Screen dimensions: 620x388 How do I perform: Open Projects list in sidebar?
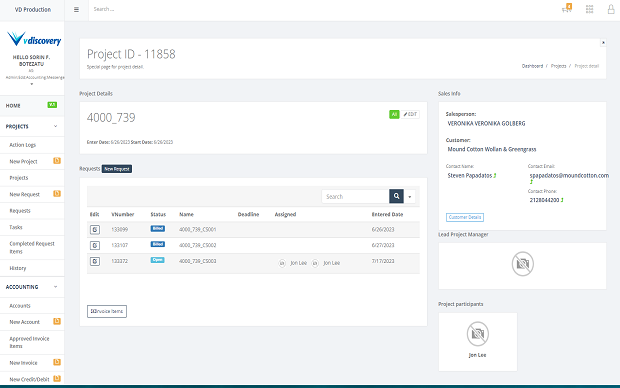click(19, 178)
